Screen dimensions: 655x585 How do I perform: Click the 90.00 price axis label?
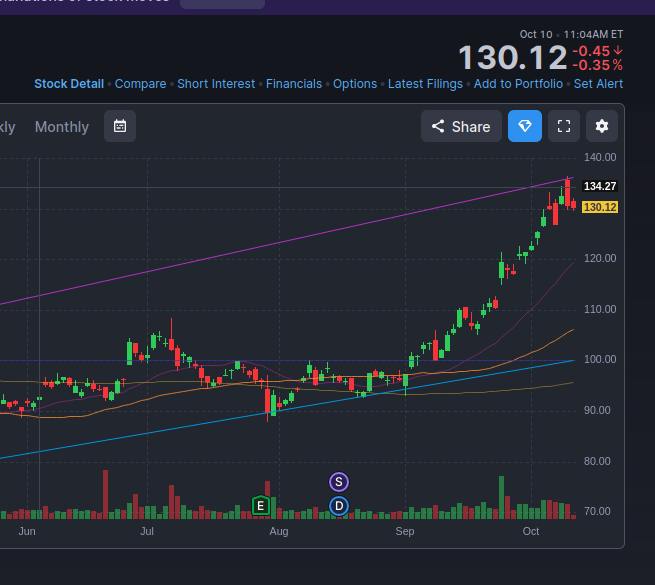pyautogui.click(x=597, y=410)
